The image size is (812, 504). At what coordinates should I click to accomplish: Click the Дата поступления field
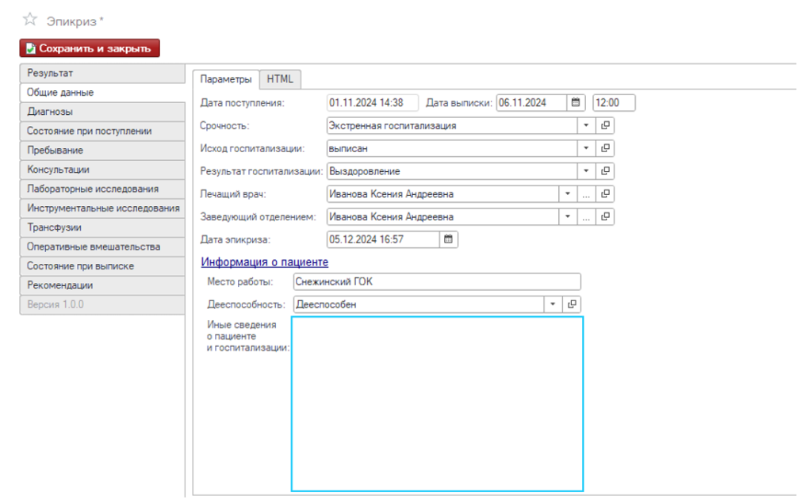click(373, 103)
